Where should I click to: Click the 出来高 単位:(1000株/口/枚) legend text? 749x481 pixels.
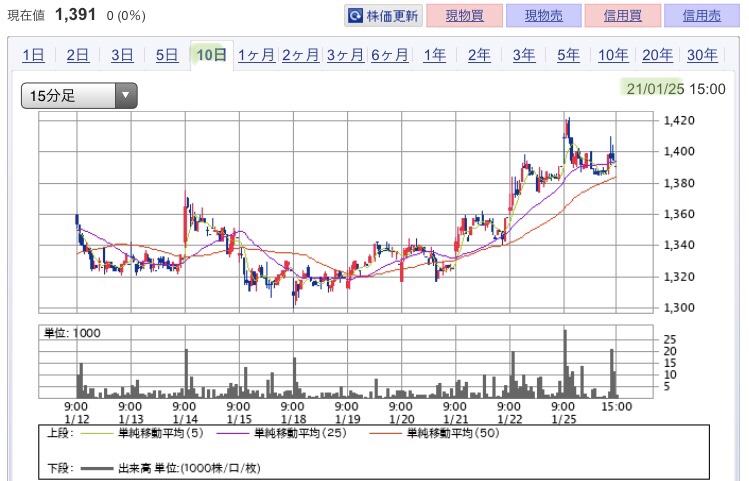point(190,468)
